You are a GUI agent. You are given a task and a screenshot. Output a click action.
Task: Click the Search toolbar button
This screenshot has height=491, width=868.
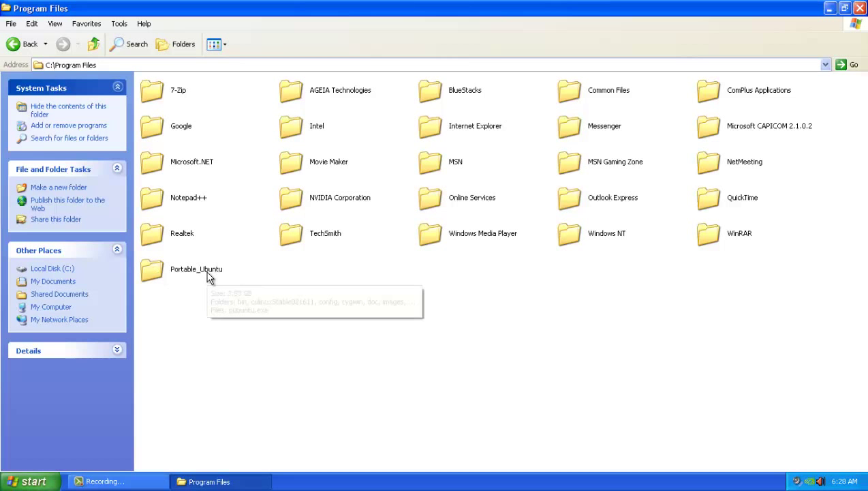pos(131,44)
